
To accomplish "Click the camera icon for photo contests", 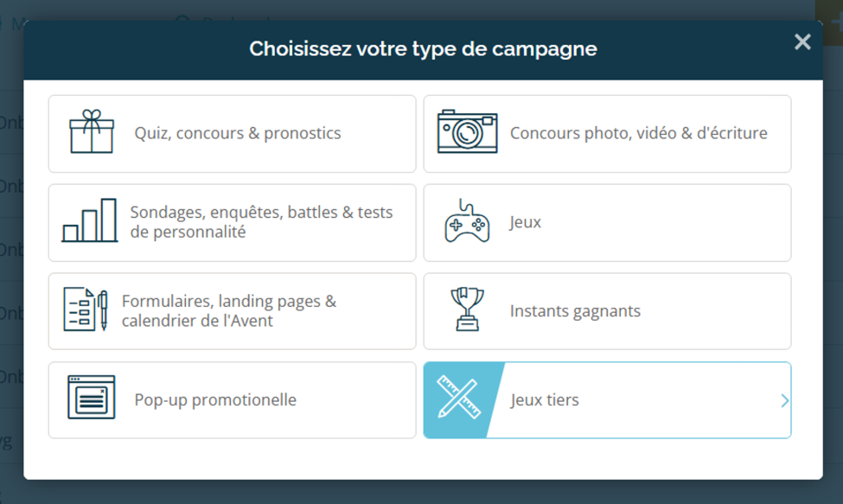I will [467, 133].
